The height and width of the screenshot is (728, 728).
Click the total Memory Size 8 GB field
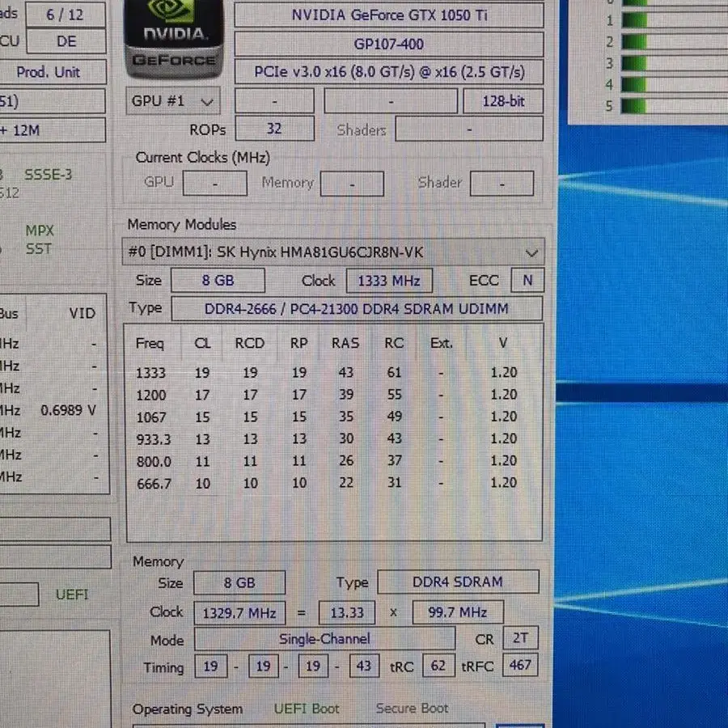pyautogui.click(x=239, y=582)
